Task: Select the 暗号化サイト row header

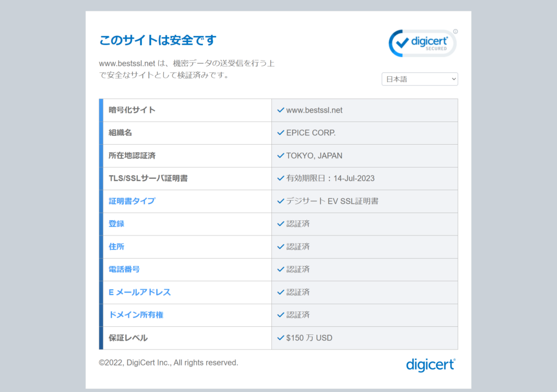Action: 131,110
